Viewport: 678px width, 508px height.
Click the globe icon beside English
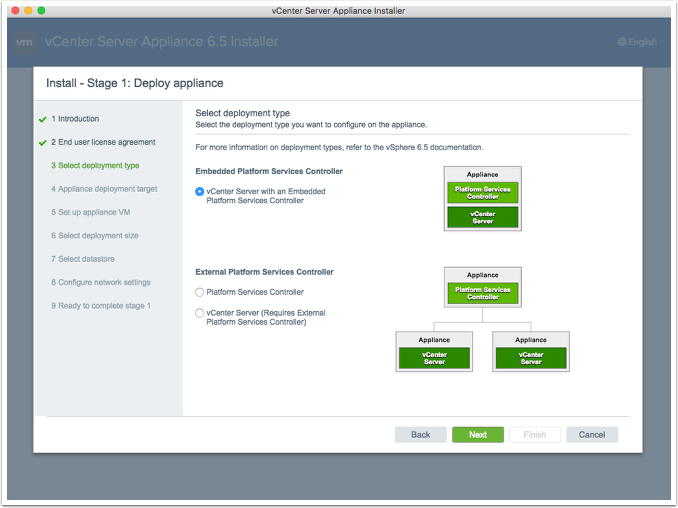(x=622, y=42)
